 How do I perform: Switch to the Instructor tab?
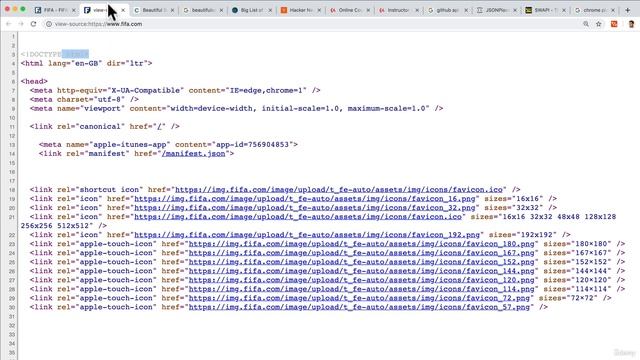pos(399,10)
